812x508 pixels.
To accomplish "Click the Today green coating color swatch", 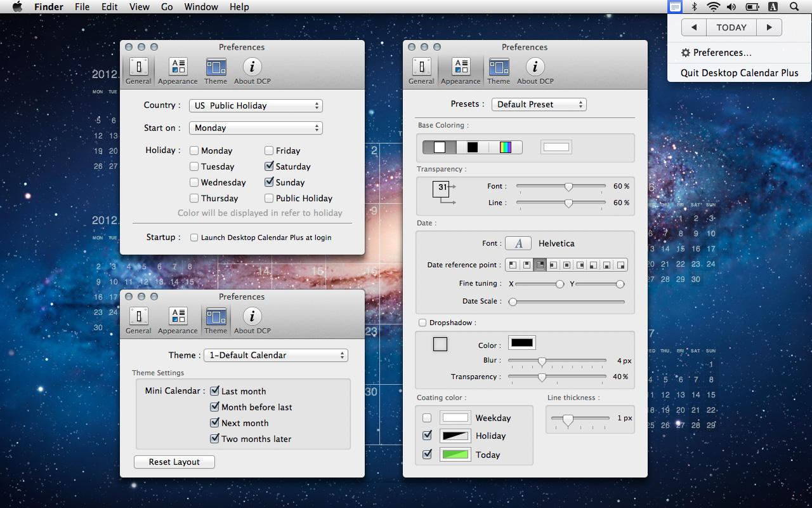I will point(455,455).
